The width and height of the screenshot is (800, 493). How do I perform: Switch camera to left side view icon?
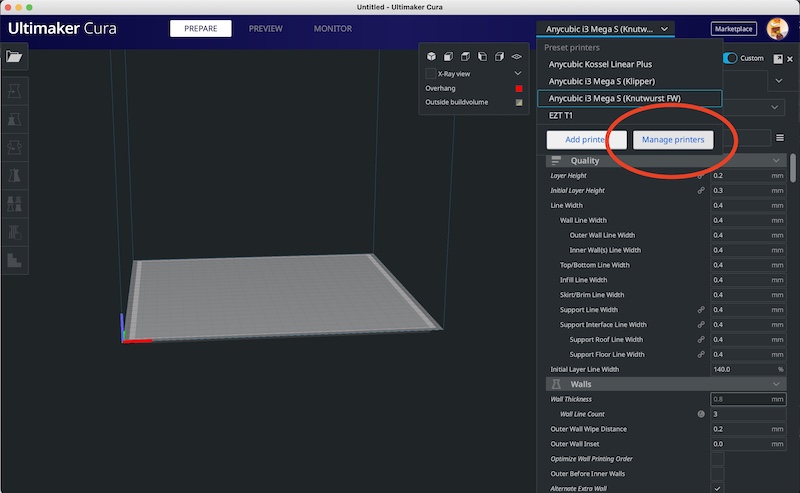pyautogui.click(x=482, y=56)
